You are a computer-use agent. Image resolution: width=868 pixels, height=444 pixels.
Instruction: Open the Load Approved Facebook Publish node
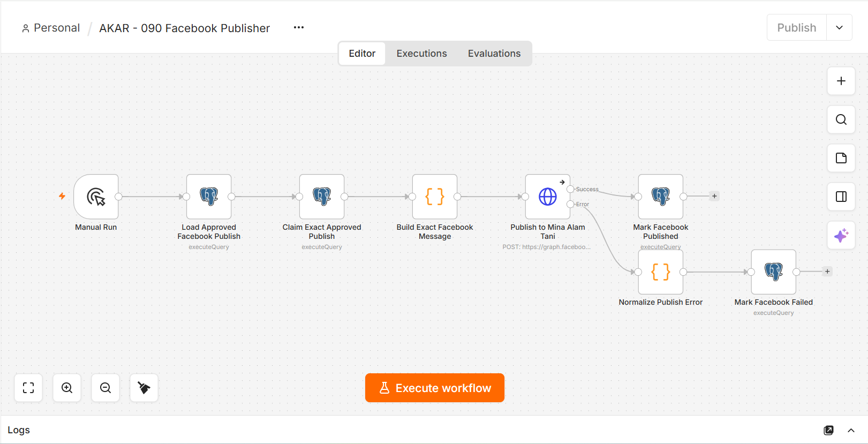tap(209, 197)
